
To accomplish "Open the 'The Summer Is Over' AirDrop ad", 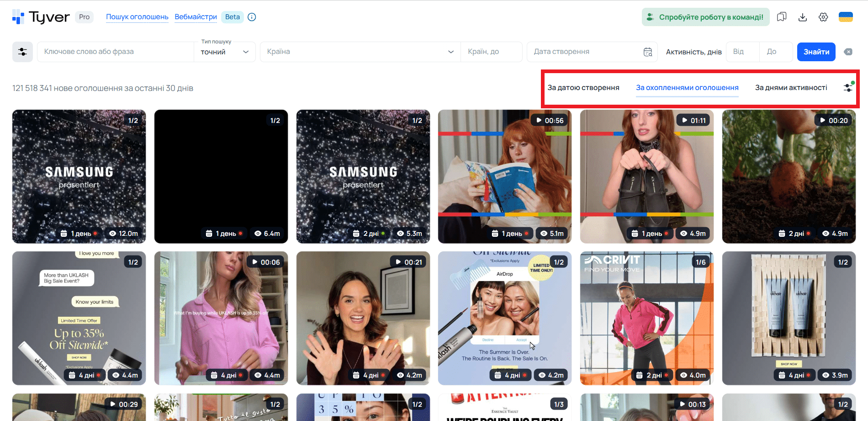I will point(505,318).
